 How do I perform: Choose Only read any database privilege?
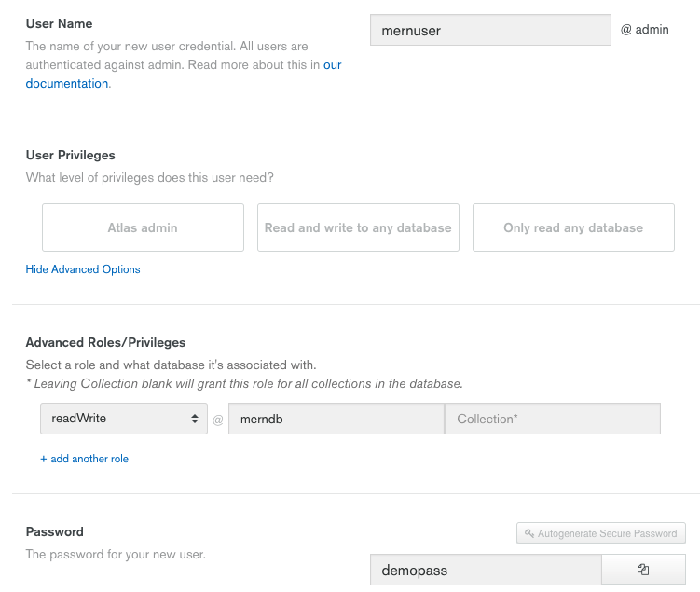[573, 227]
